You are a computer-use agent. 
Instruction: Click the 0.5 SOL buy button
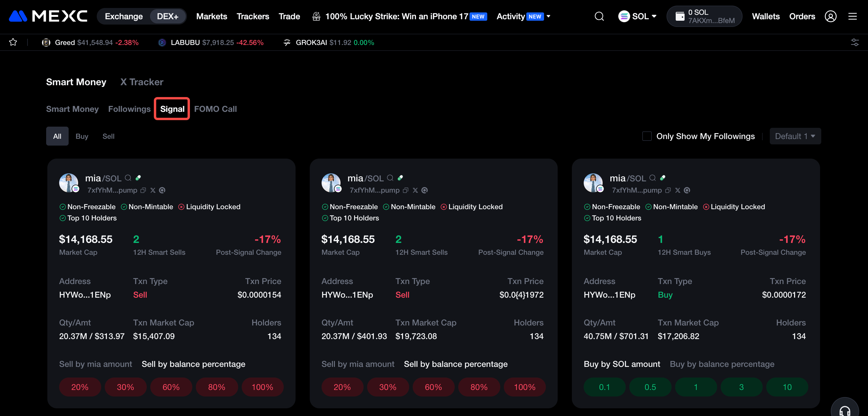click(650, 387)
